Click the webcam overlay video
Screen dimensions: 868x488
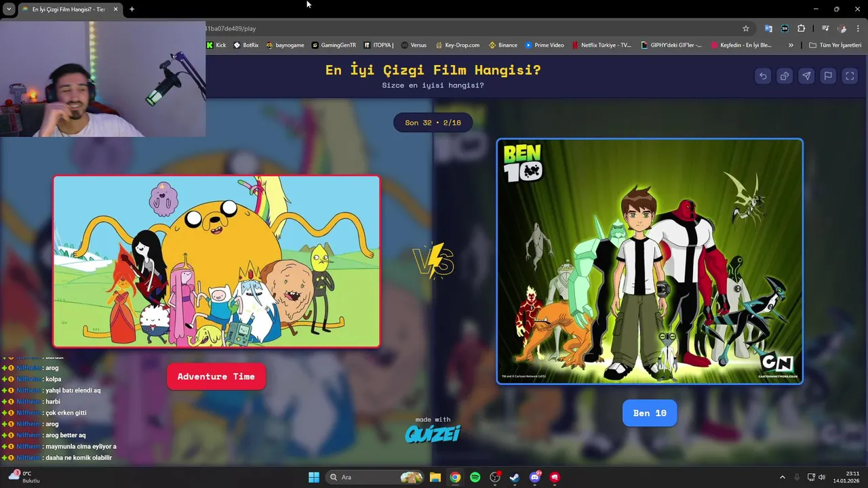click(102, 78)
